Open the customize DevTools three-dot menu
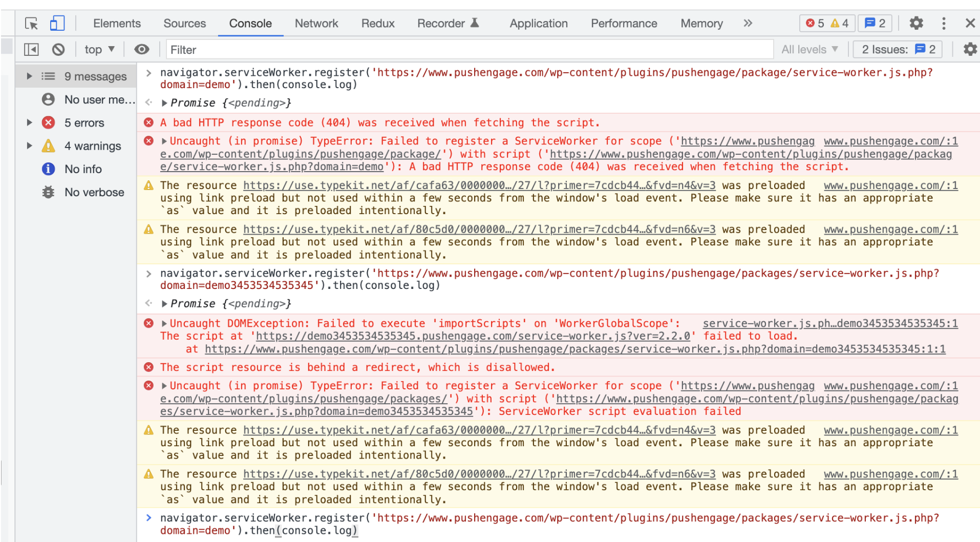This screenshot has width=980, height=542. (x=944, y=23)
